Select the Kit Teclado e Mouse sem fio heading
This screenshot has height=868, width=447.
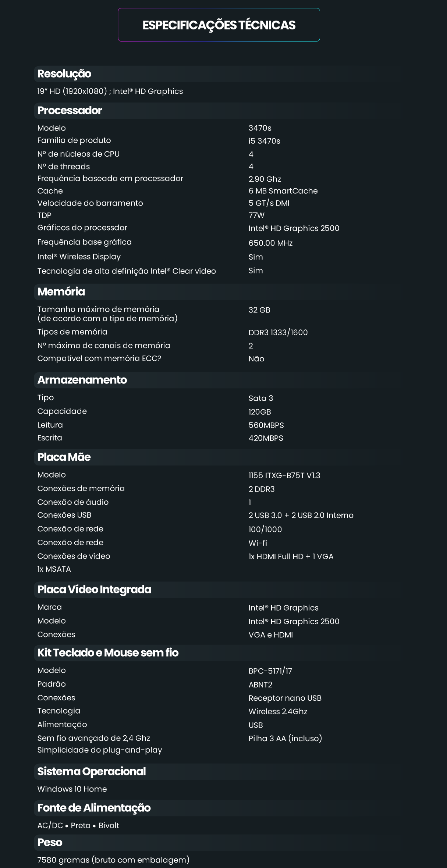click(108, 653)
